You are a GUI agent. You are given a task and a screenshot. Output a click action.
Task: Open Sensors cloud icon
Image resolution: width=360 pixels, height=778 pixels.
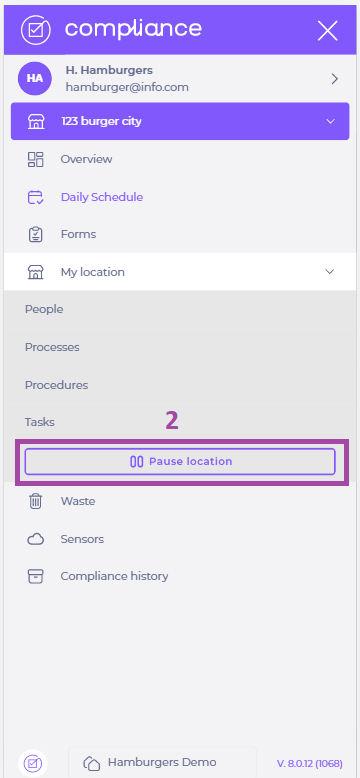pyautogui.click(x=36, y=539)
